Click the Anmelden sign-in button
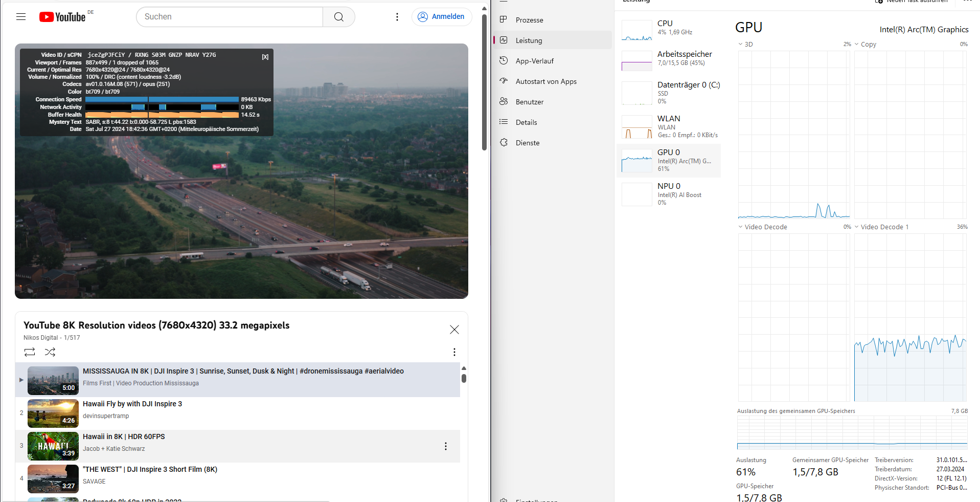The image size is (980, 502). tap(441, 17)
